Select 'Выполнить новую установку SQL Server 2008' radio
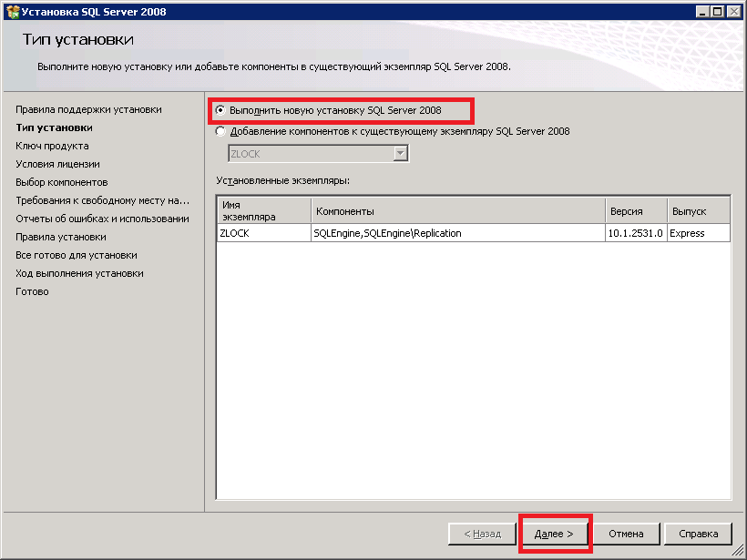 point(221,110)
